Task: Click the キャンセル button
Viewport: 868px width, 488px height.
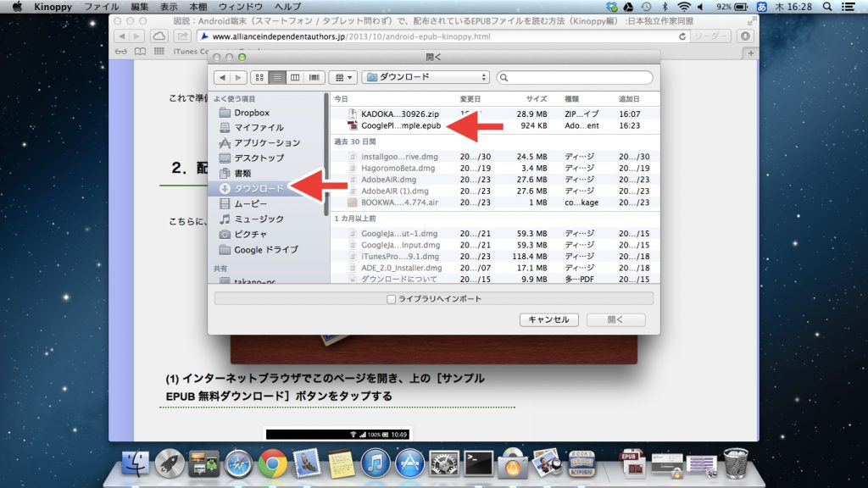Action: pyautogui.click(x=548, y=319)
